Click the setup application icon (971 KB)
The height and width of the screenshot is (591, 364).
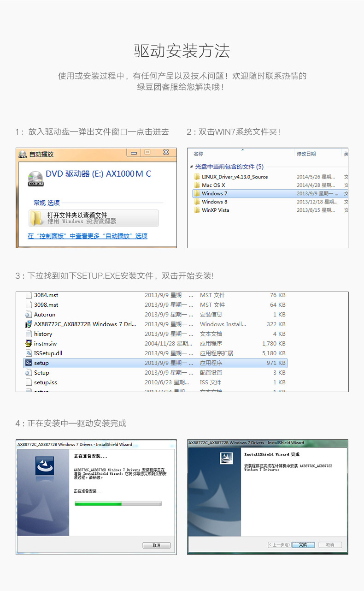(x=29, y=363)
